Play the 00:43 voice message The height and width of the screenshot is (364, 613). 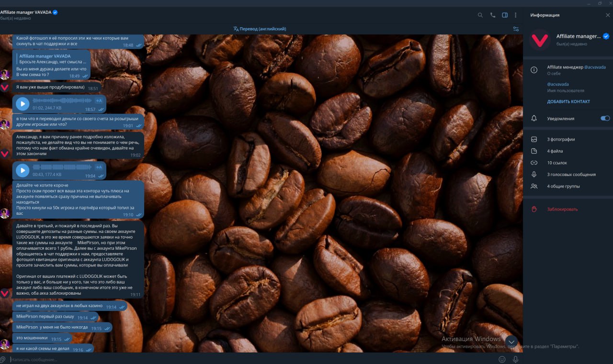click(22, 170)
